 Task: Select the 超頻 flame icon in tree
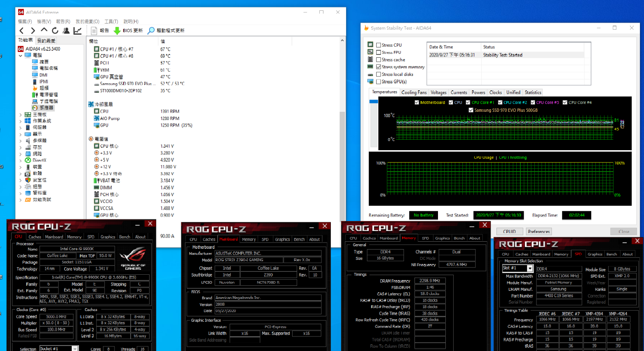pyautogui.click(x=35, y=88)
